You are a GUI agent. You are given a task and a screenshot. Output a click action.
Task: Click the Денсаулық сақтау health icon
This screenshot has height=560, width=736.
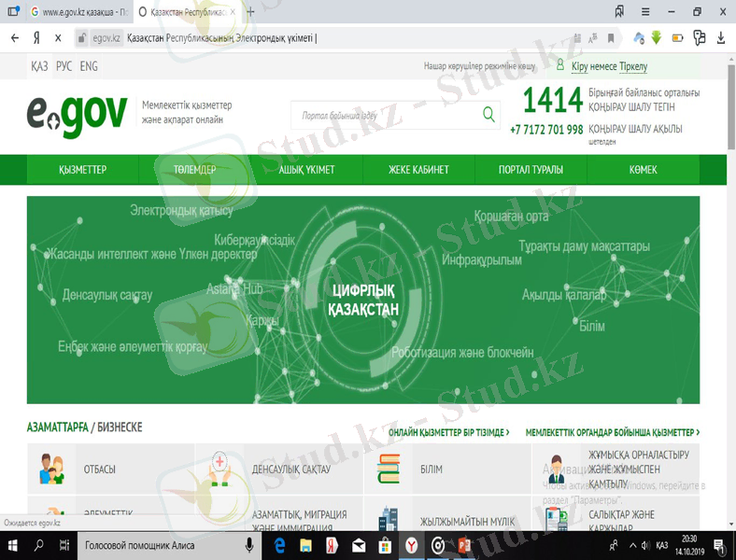[x=220, y=469]
